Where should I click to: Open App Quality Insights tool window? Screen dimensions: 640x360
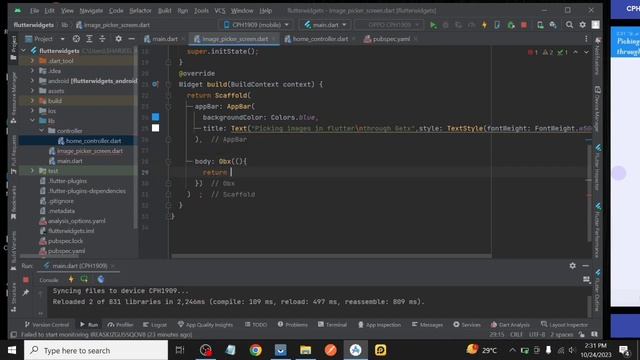click(205, 324)
